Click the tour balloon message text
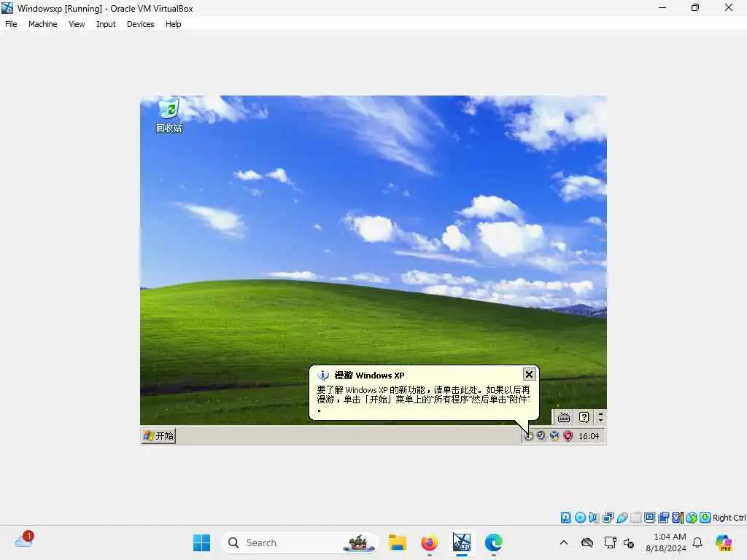The width and height of the screenshot is (747, 560). [x=424, y=399]
